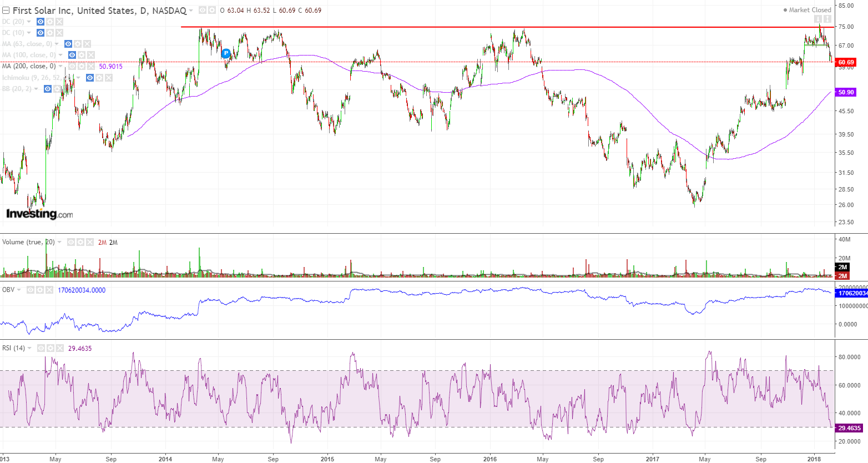This screenshot has height=463, width=868.
Task: Collapse the chart legend with the minus box
Action: [x=6, y=11]
